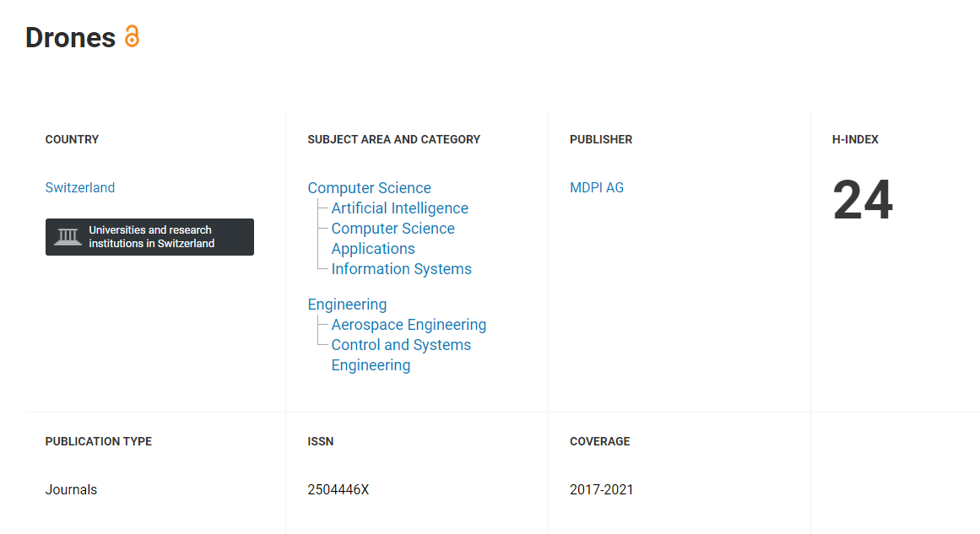Screen dimensions: 980x534
Task: Click the ISSN number 2504446X
Action: tap(338, 489)
